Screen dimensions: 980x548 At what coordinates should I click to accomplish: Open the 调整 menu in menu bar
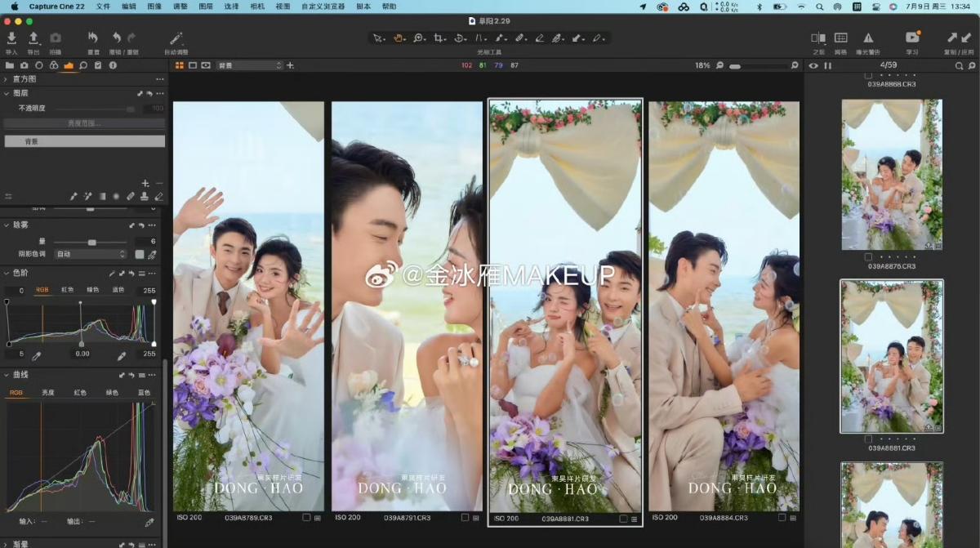180,6
